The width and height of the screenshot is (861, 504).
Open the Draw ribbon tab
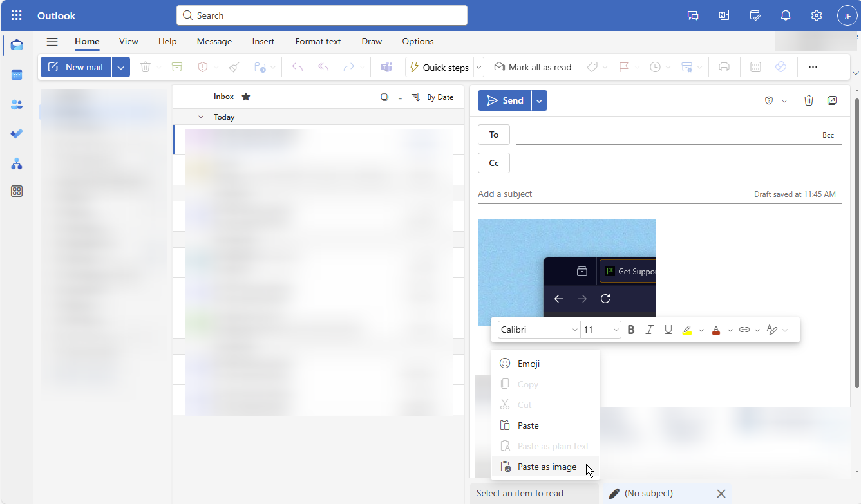(x=372, y=41)
